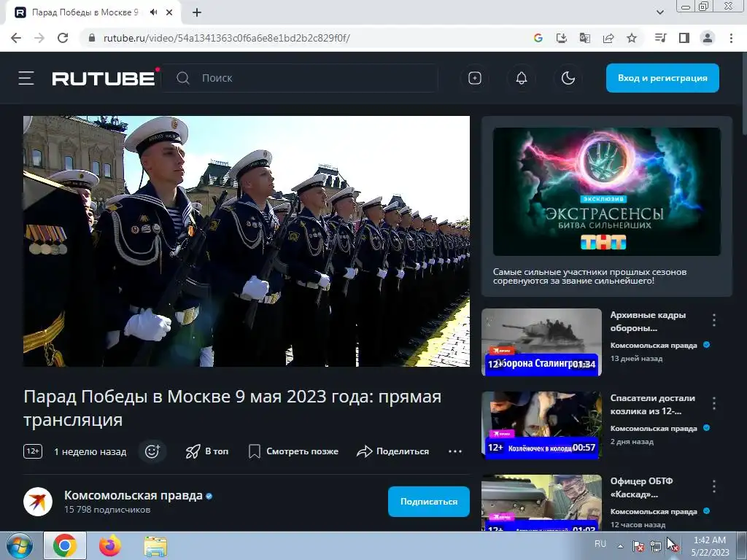
Task: Open media controls icon in toolbar
Action: (660, 38)
